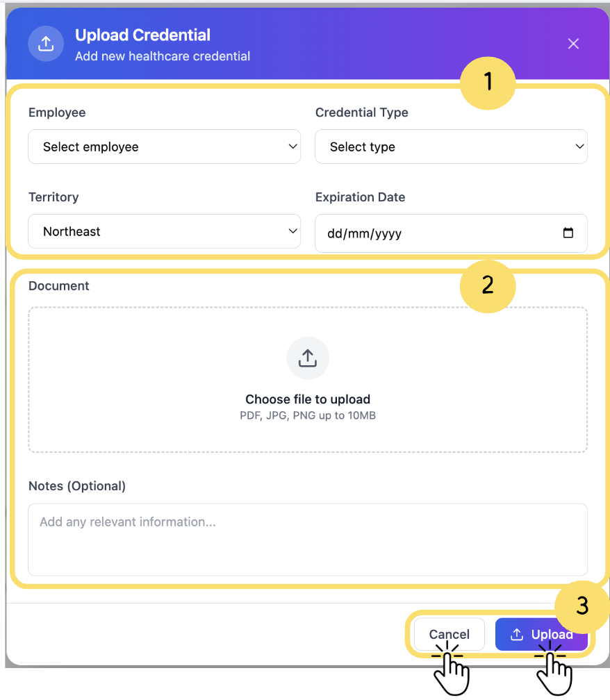
Task: Click the Upload Credential dialog title
Action: point(142,35)
